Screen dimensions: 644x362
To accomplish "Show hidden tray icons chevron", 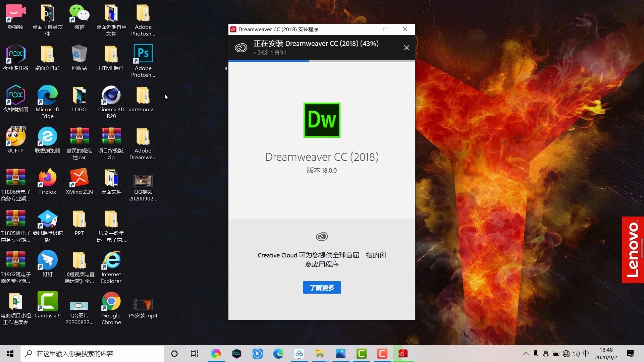I will click(x=526, y=354).
